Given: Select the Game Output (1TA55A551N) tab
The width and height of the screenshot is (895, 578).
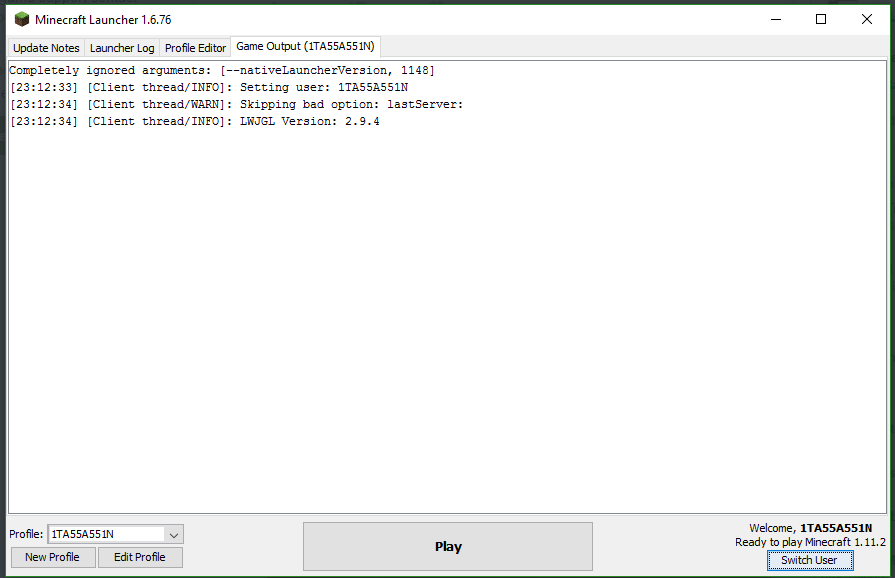Looking at the screenshot, I should (x=305, y=46).
